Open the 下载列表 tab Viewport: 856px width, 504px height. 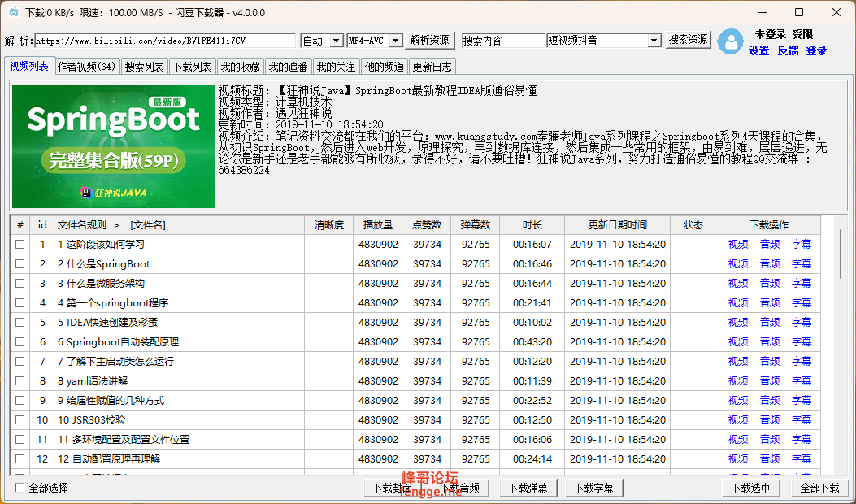pyautogui.click(x=192, y=67)
